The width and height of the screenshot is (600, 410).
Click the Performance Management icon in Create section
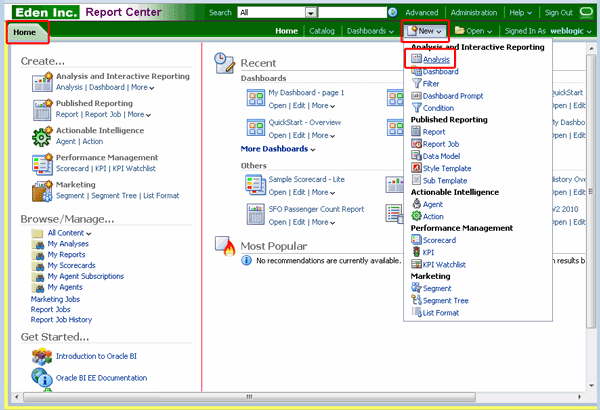42,163
